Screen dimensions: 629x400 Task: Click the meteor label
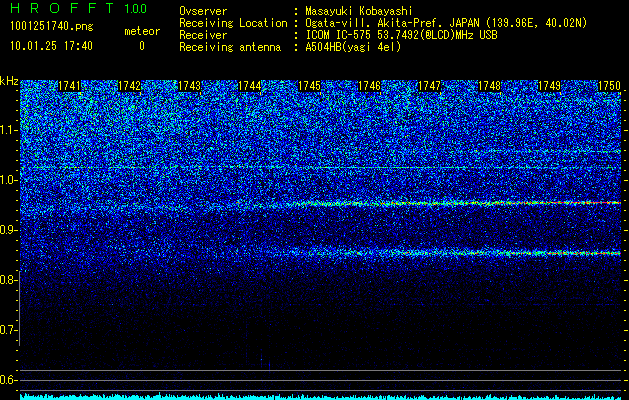pyautogui.click(x=142, y=31)
